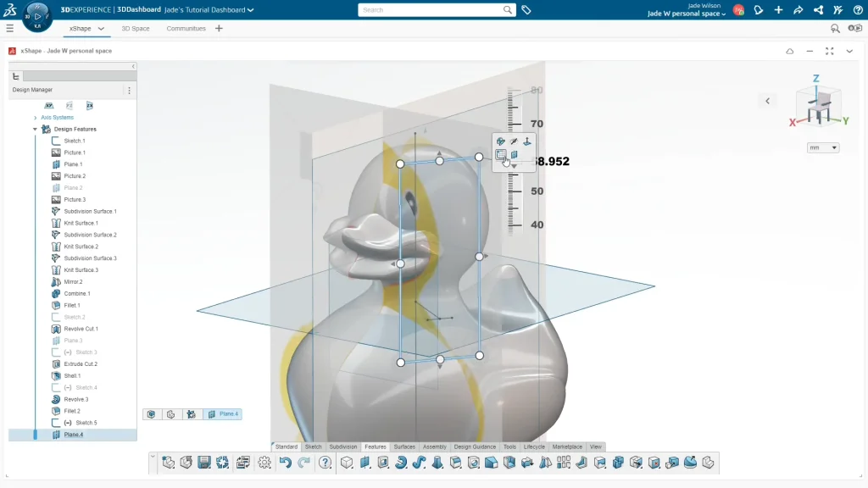
Task: Toggle the play experience icon at far right
Action: click(x=855, y=28)
